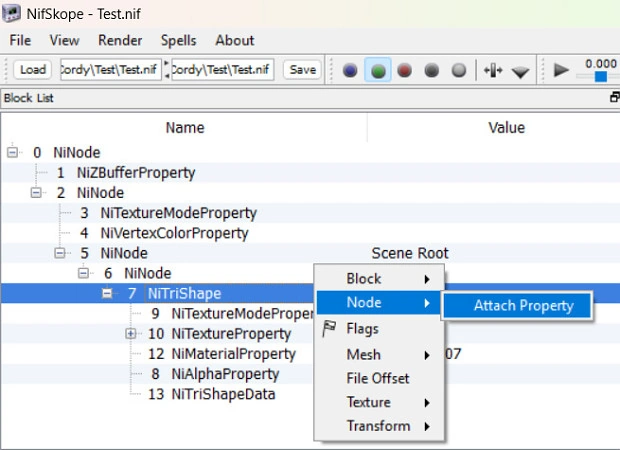
Task: Click the Value column header
Action: pos(507,128)
